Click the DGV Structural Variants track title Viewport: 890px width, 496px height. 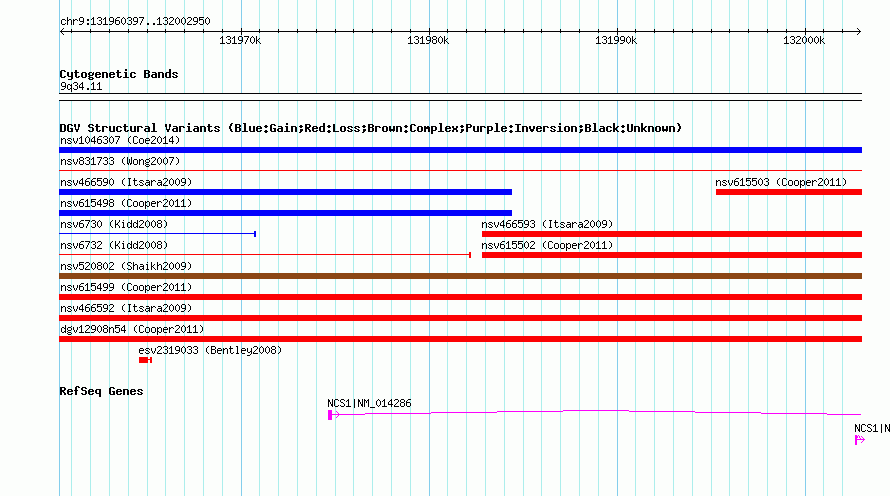(371, 128)
